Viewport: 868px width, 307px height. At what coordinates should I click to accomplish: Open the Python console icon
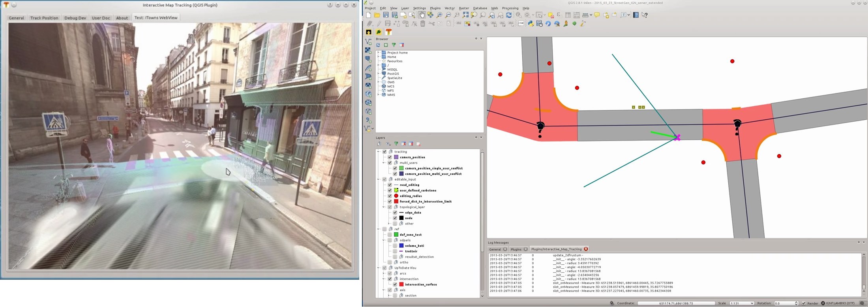531,24
